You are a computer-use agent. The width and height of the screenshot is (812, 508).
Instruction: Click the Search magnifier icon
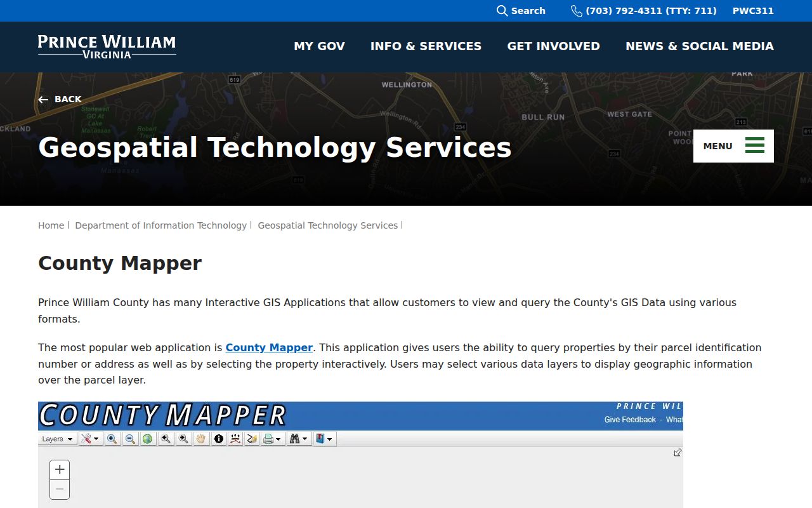pos(502,11)
